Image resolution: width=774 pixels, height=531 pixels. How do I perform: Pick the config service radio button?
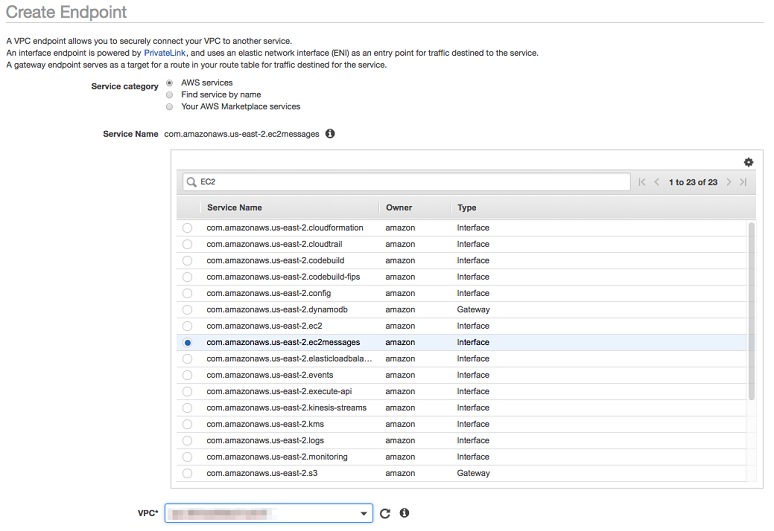tap(187, 293)
